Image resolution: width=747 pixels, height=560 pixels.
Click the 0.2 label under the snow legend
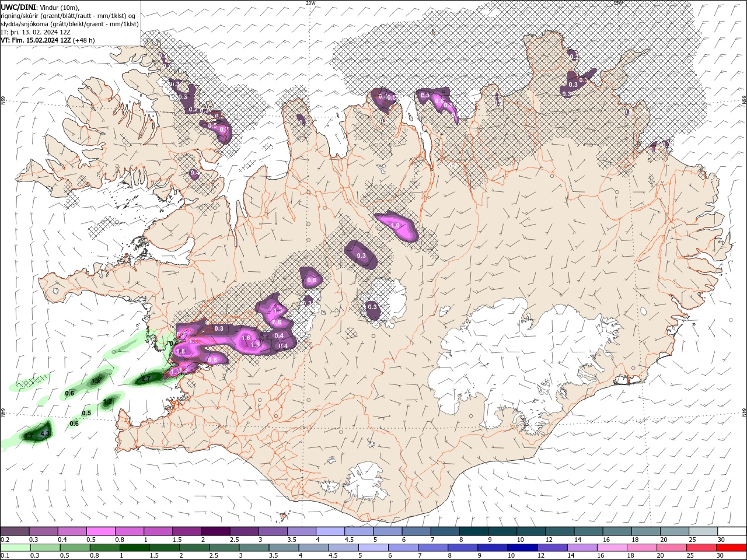5,540
